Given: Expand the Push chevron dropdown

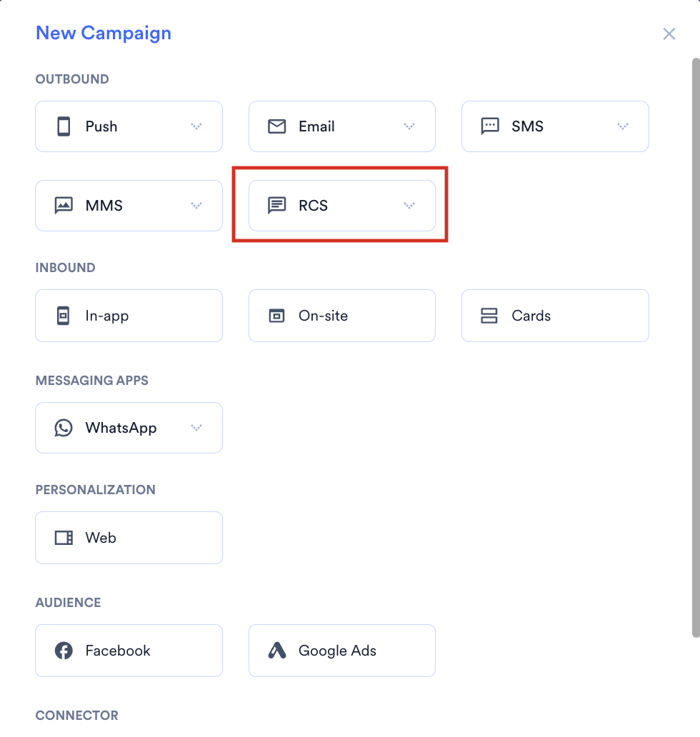Looking at the screenshot, I should 196,126.
